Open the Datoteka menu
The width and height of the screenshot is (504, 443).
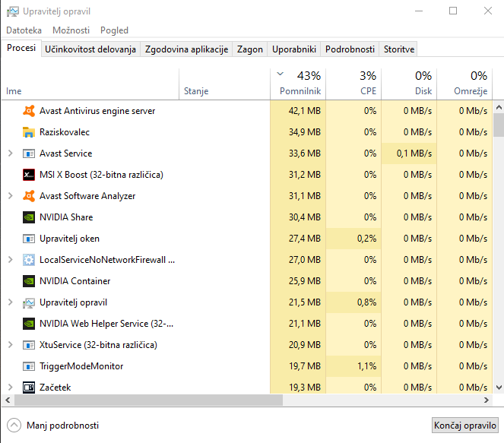pos(24,30)
